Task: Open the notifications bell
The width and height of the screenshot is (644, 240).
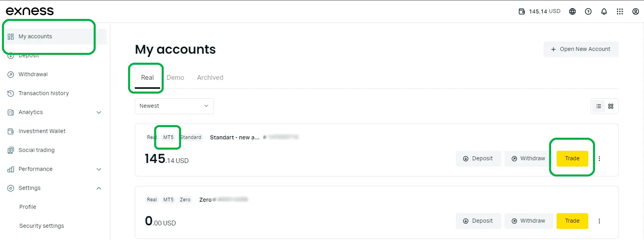Action: [x=604, y=11]
